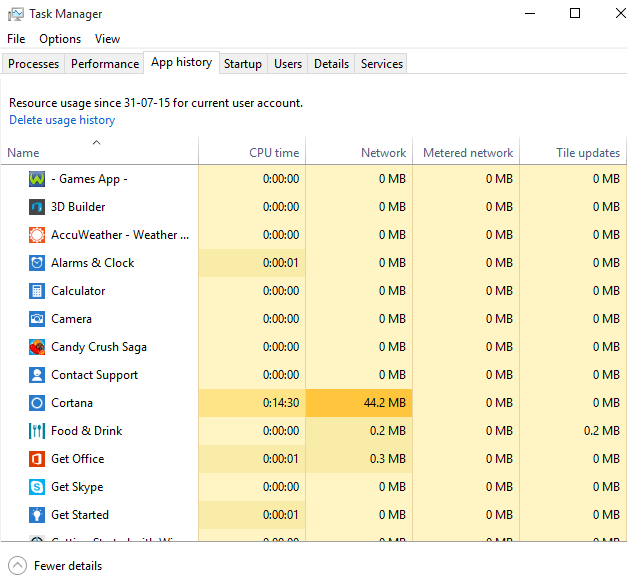Screen dimensions: 627x585
Task: Sort by Metered network column header
Action: (466, 153)
